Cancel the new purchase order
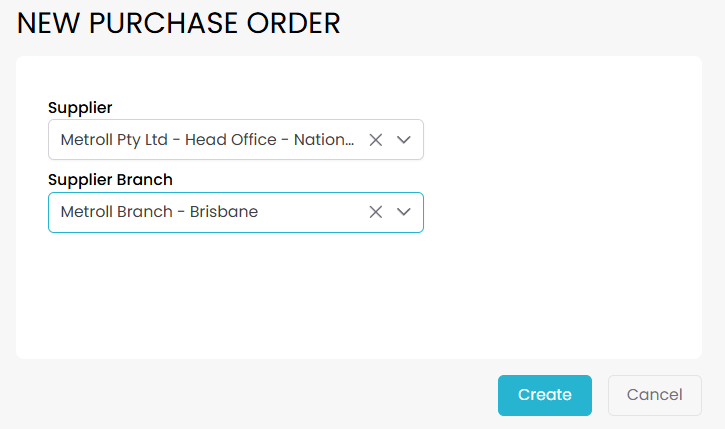The image size is (725, 429). point(654,395)
